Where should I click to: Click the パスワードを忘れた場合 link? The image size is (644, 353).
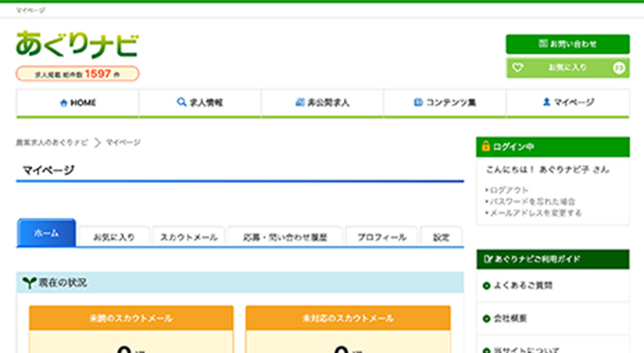tap(532, 202)
